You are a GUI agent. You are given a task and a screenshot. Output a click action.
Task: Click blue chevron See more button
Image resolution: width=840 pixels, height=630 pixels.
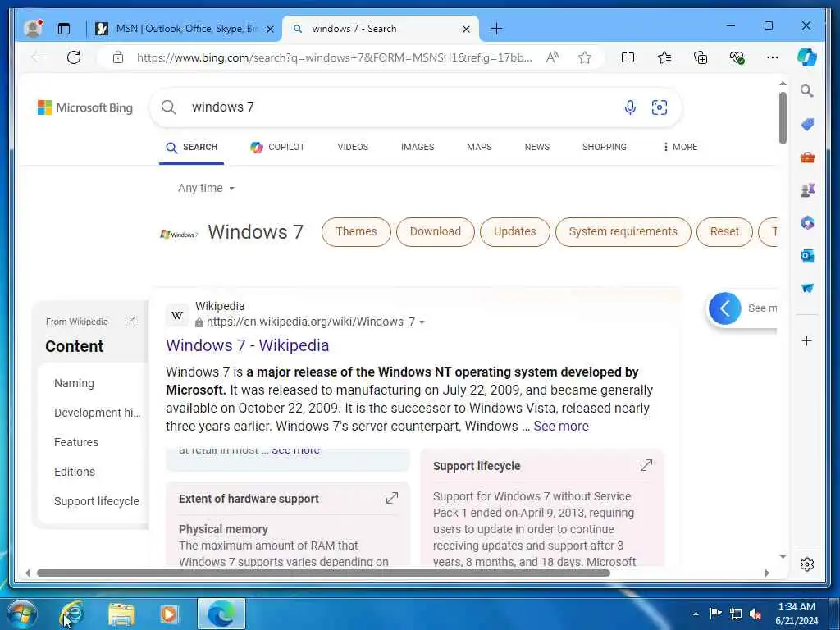[725, 308]
